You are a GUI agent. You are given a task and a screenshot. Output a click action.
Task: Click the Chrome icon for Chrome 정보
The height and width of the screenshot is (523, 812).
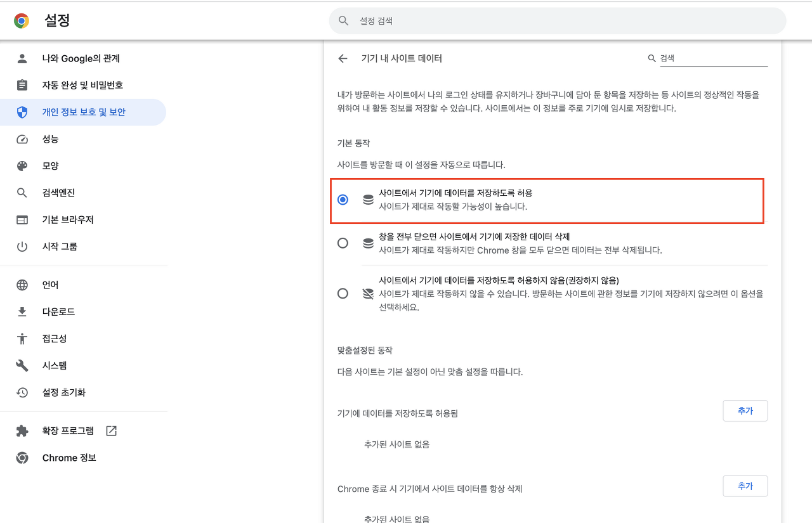22,458
